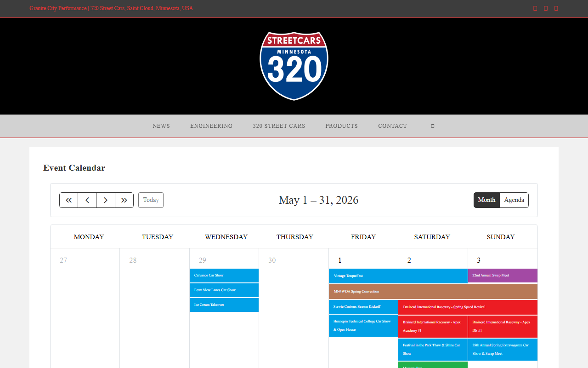
Task: Select day 28 in the calendar
Action: tap(133, 260)
